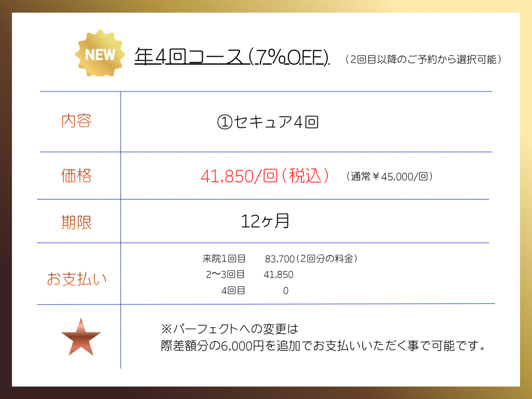
Task: Click the 通常¥45,000/回 regular price note
Action: 389,177
